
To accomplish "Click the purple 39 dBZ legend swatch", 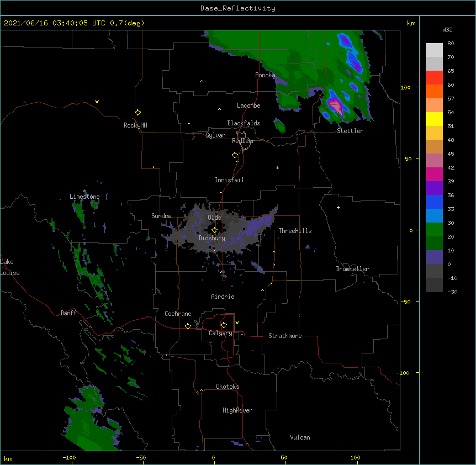I will 434,188.
